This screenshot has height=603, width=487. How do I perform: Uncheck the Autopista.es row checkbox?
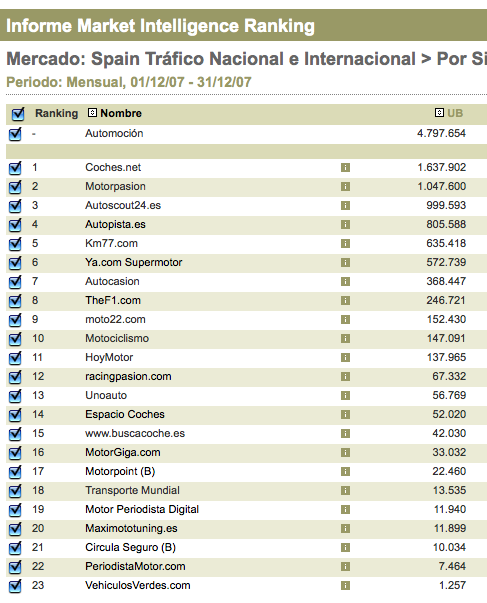(x=15, y=225)
